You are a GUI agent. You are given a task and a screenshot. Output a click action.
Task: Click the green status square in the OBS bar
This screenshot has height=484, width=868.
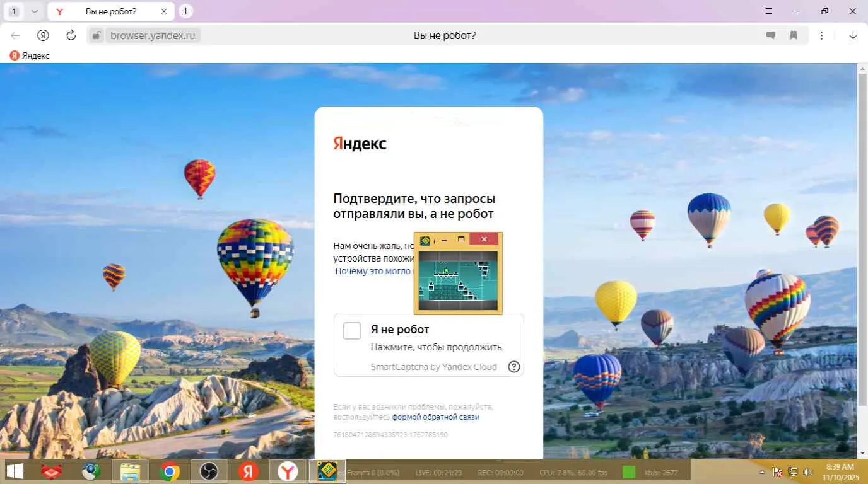coord(629,472)
